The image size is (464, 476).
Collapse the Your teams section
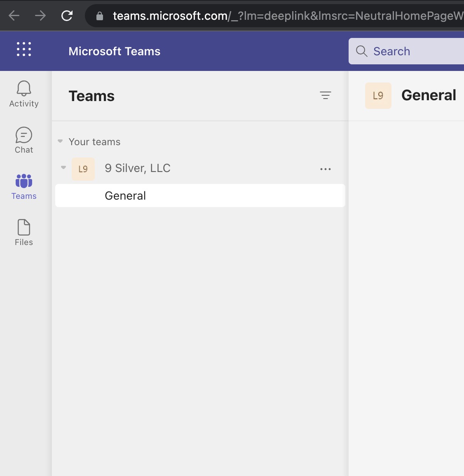point(60,141)
